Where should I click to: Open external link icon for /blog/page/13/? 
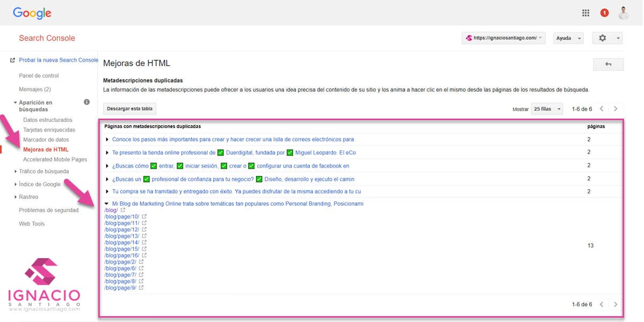click(144, 236)
